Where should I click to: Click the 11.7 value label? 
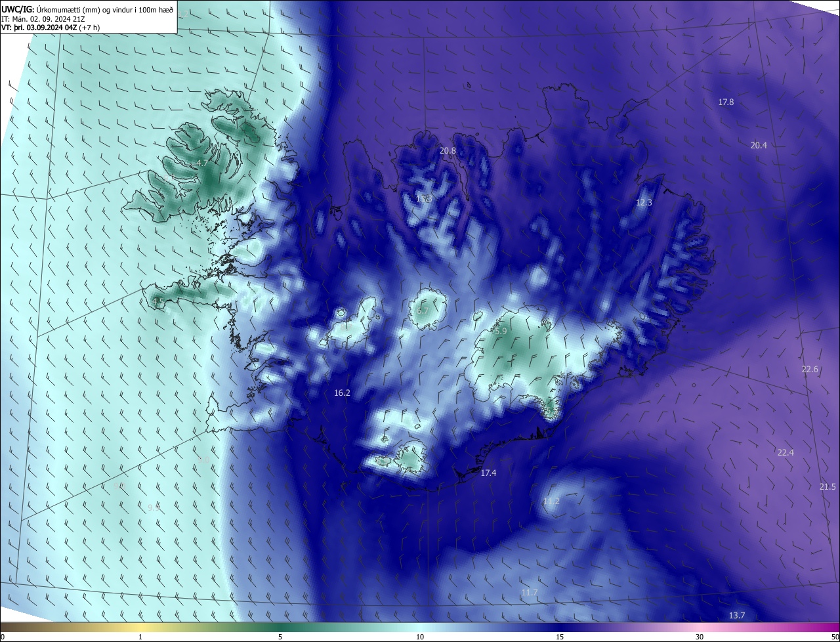click(530, 593)
